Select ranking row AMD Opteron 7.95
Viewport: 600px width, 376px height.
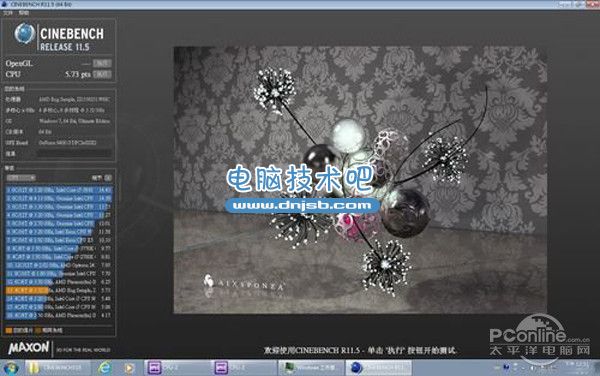point(59,265)
